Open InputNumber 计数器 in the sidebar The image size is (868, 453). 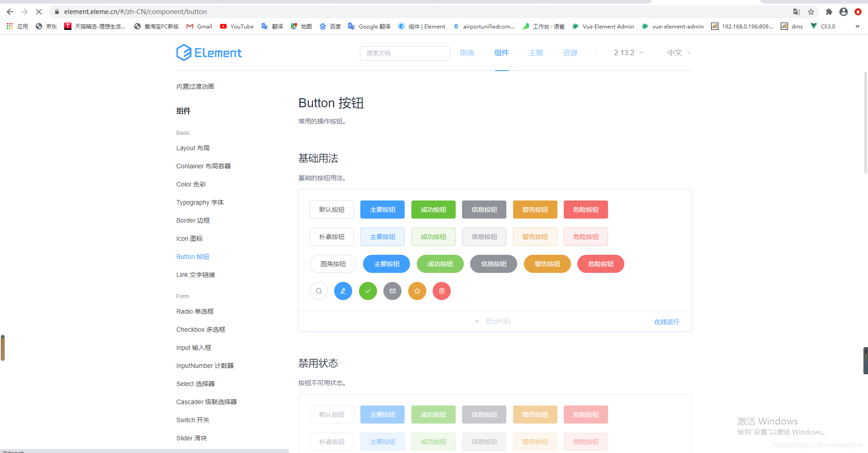click(x=205, y=366)
